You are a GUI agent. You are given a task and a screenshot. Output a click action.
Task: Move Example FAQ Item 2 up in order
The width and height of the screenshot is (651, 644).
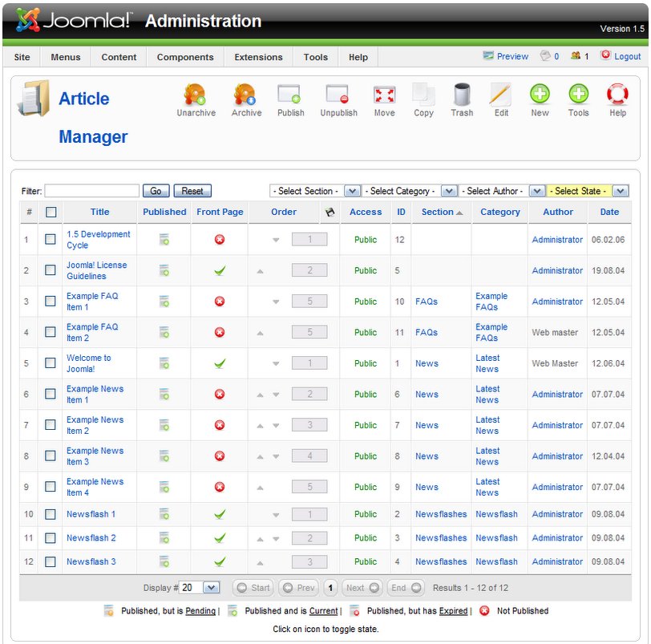pyautogui.click(x=260, y=333)
